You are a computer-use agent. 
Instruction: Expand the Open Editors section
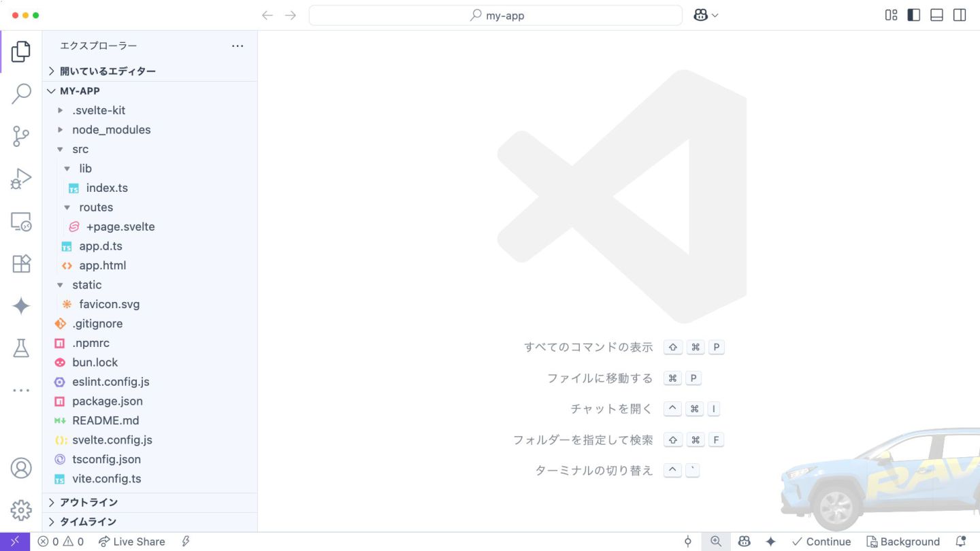(150, 71)
